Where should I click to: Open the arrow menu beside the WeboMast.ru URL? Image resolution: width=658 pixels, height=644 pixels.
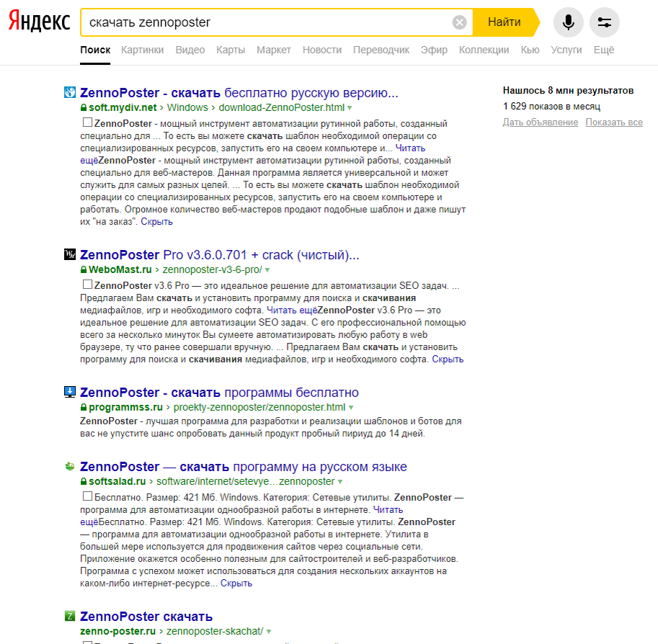pos(268,270)
